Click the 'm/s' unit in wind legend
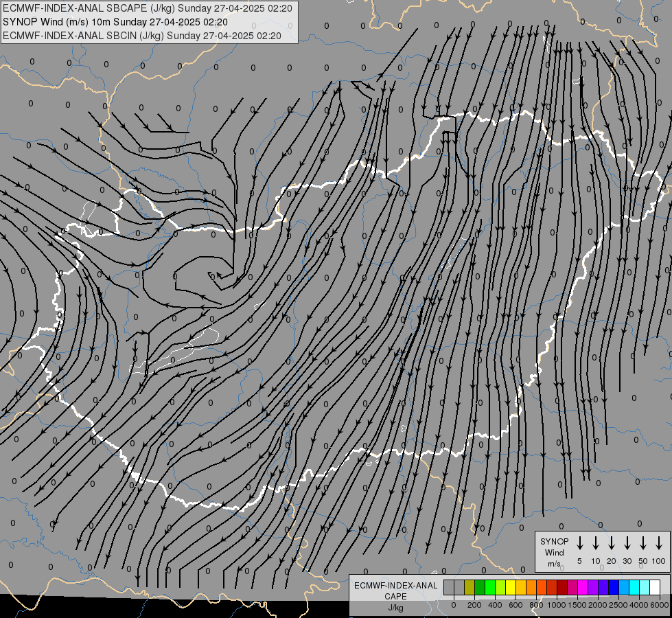672x618 pixels. pos(554,564)
